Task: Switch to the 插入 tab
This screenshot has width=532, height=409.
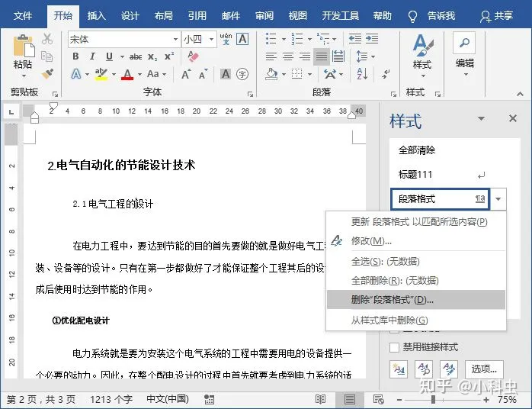Action: coord(96,15)
